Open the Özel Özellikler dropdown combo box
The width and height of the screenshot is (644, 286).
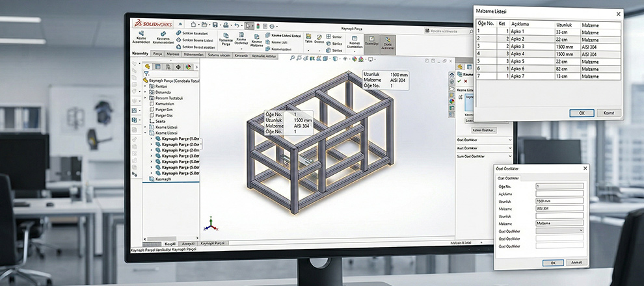[559, 230]
